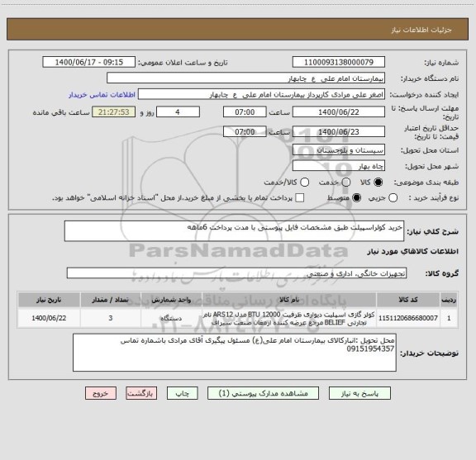Select the خدمت radio button

(x=346, y=183)
